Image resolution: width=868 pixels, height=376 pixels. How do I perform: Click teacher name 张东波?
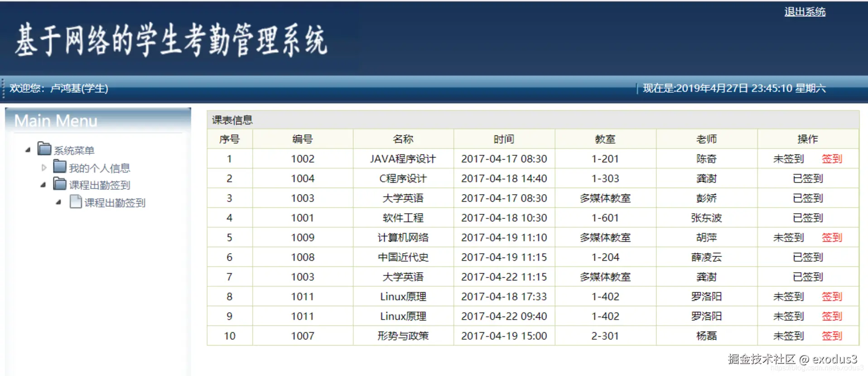coord(707,218)
